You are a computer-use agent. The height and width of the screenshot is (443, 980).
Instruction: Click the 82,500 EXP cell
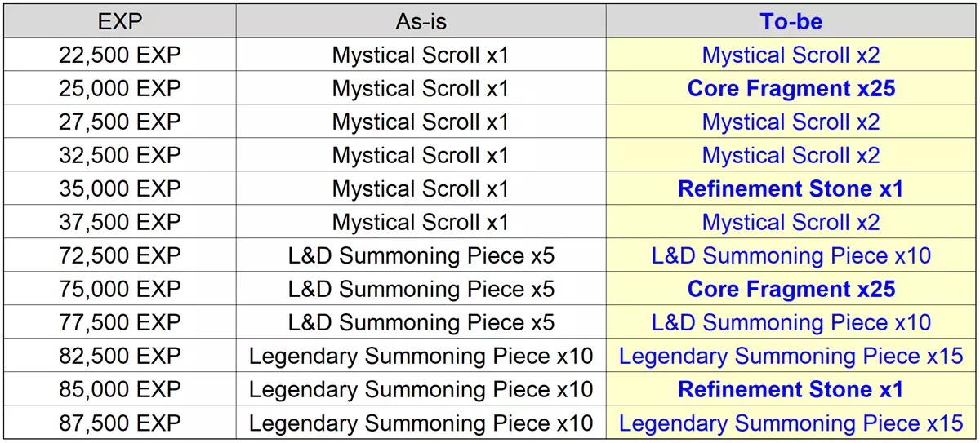(119, 356)
